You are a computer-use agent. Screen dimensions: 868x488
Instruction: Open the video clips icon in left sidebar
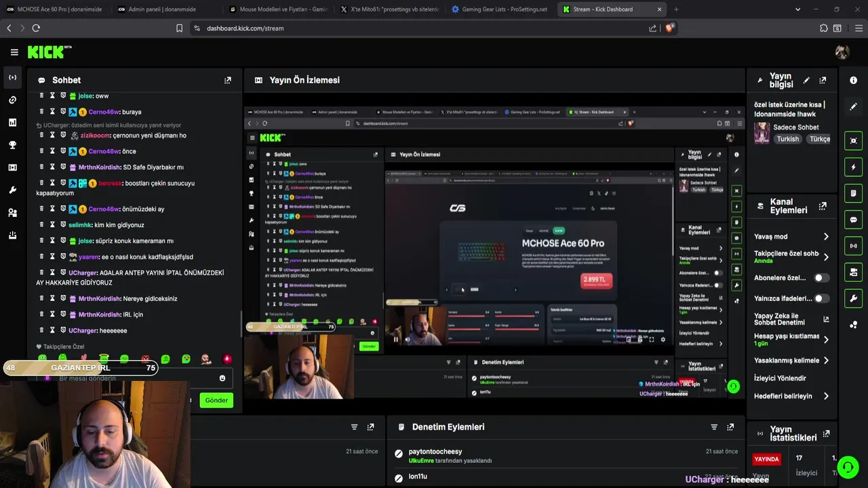click(x=12, y=167)
